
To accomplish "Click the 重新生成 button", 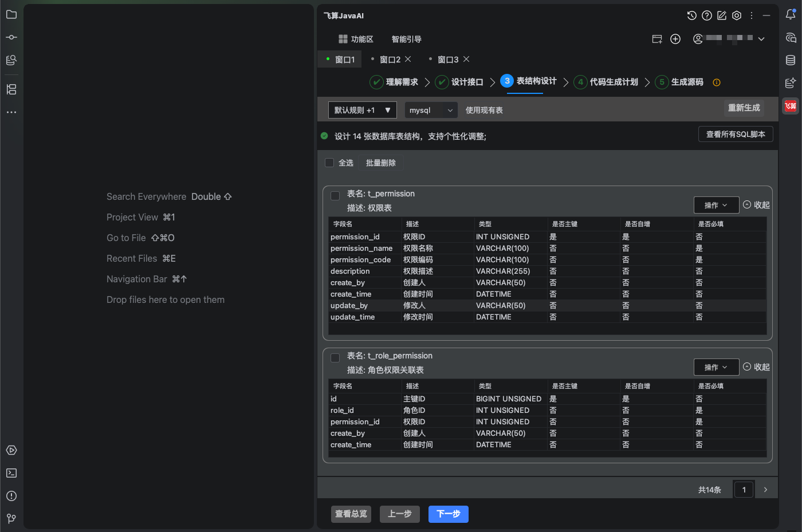I will [x=744, y=108].
